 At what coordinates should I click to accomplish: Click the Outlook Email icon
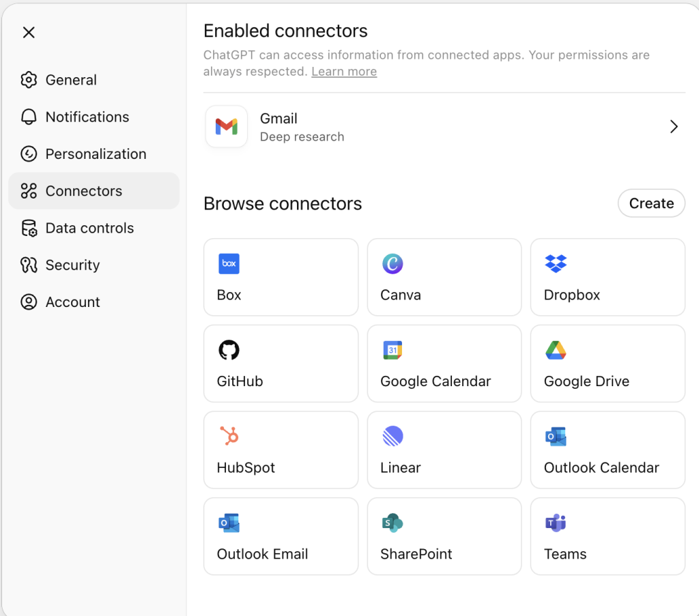click(229, 523)
